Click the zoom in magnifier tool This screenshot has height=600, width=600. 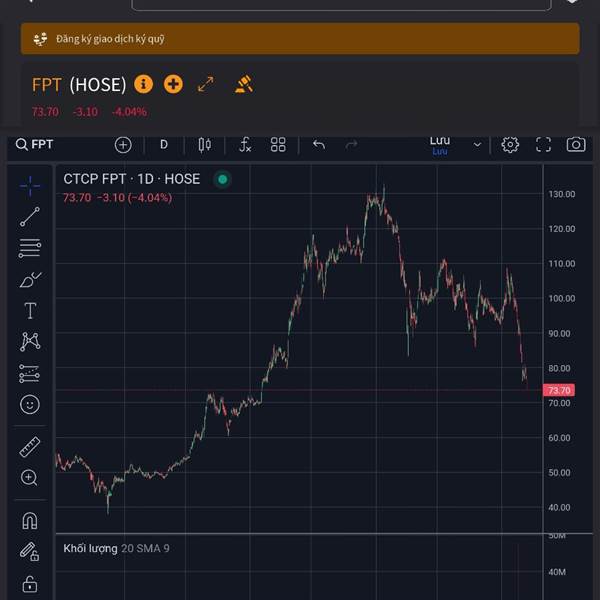[30, 478]
